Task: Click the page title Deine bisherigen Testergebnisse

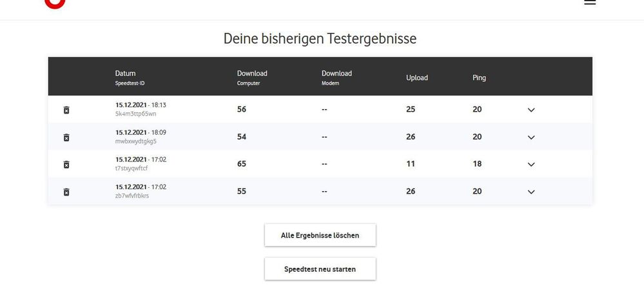Action: click(320, 39)
